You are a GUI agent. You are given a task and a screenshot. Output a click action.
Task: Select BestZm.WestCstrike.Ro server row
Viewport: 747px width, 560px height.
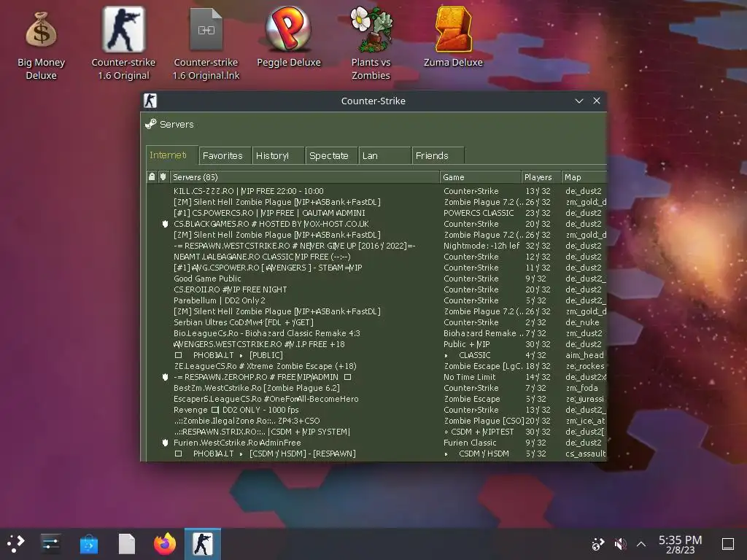(x=376, y=388)
